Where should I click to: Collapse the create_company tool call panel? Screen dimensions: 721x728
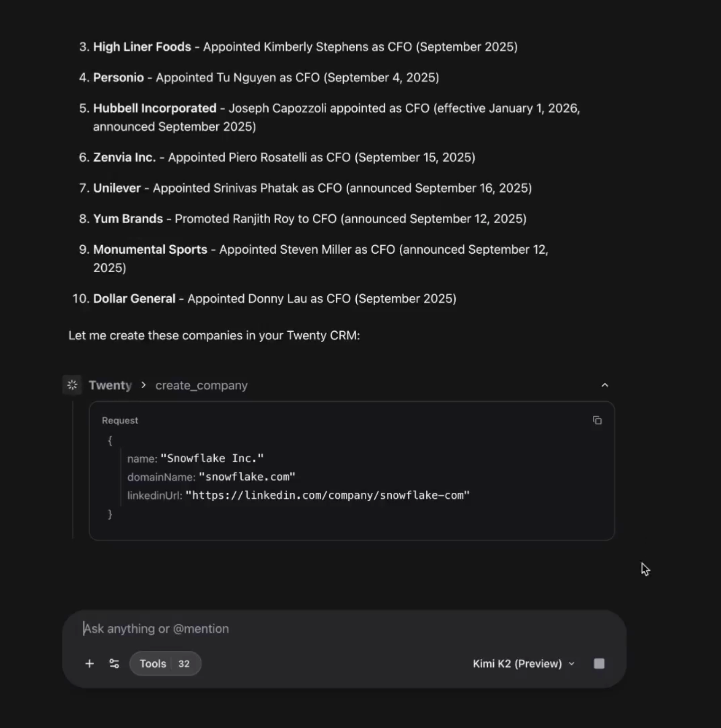pos(605,385)
